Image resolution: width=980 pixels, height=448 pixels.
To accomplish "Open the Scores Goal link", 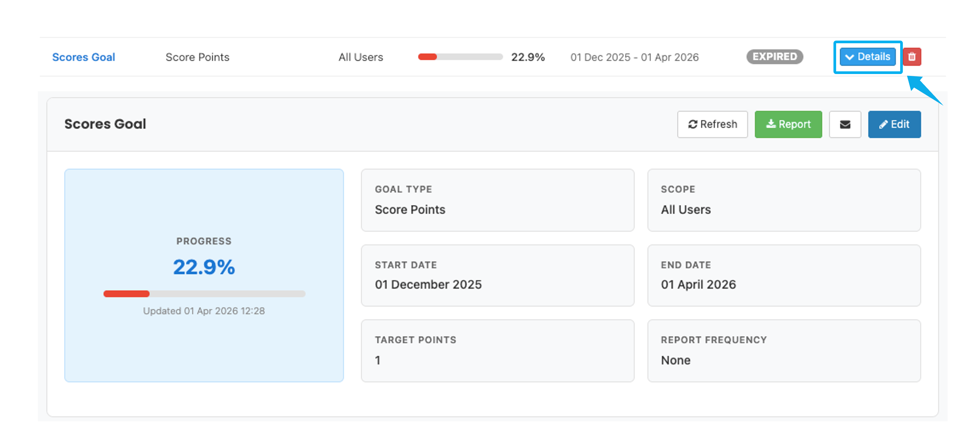I will 83,57.
